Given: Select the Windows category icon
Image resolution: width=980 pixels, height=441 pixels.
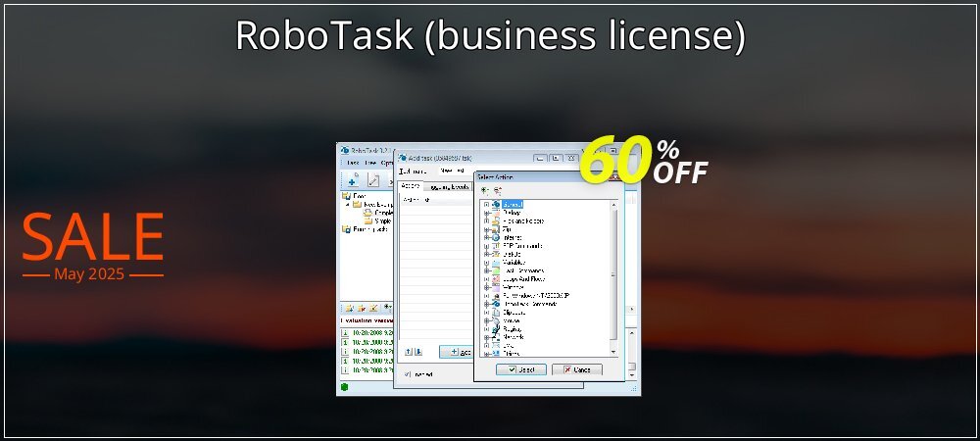Looking at the screenshot, I should (496, 287).
